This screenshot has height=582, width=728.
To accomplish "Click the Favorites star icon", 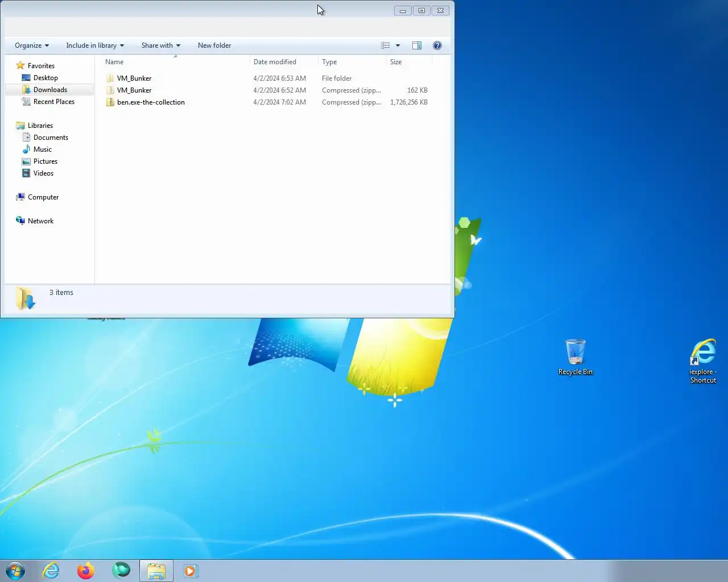I will tap(20, 65).
